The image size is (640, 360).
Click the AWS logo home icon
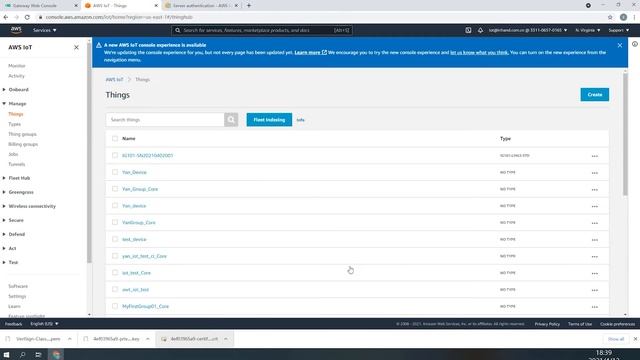[16, 30]
